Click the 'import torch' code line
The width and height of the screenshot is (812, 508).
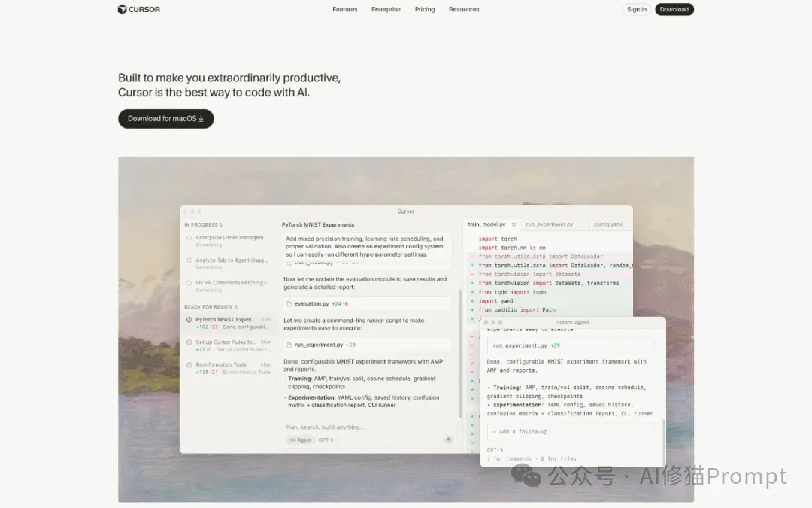[498, 239]
